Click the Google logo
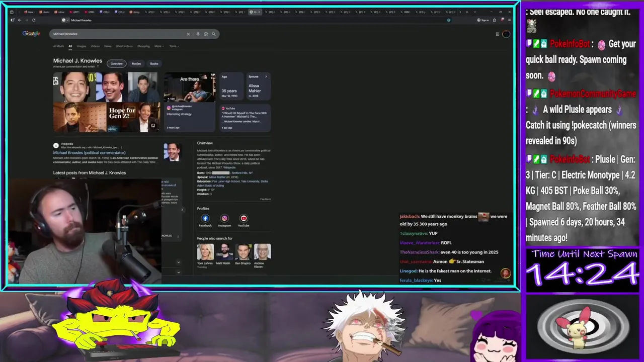Image resolution: width=644 pixels, height=362 pixels. [x=31, y=34]
